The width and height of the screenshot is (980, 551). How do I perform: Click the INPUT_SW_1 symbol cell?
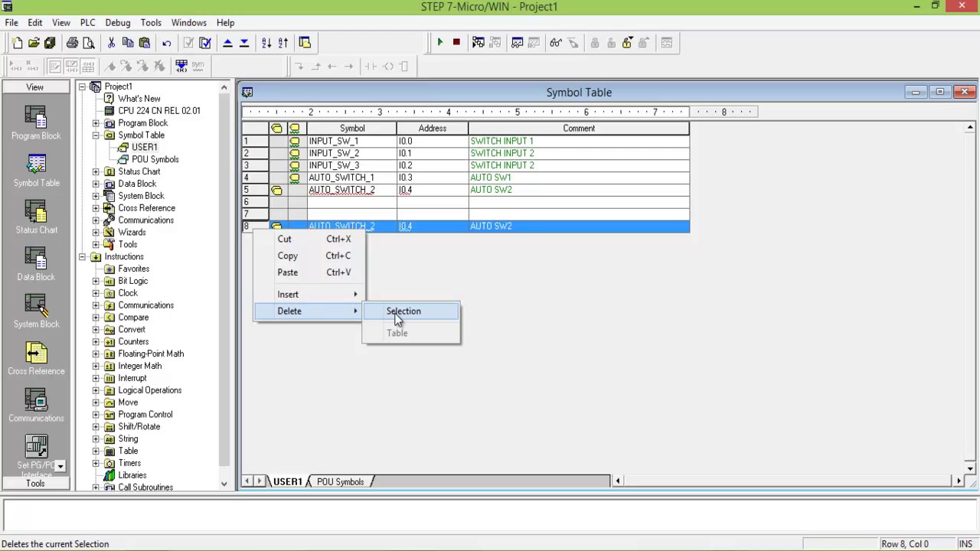click(352, 142)
